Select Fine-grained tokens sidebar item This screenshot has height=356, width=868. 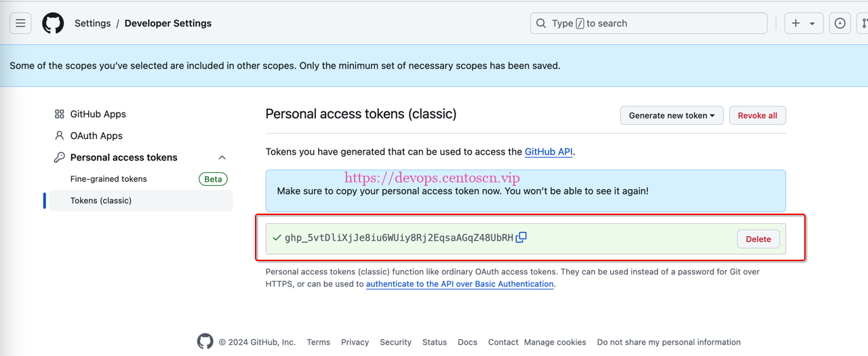(x=108, y=179)
